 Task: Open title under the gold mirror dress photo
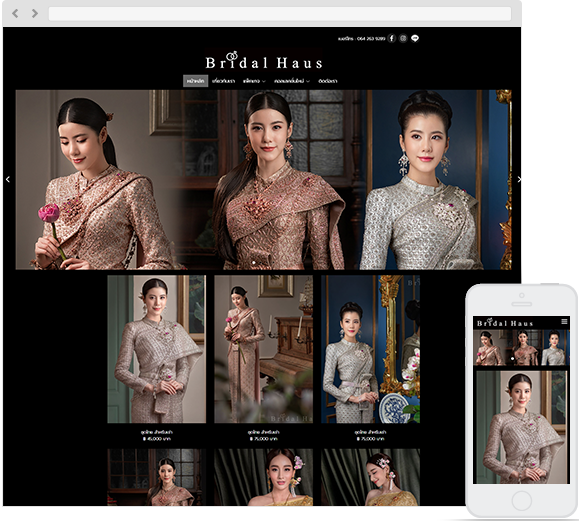[x=370, y=432]
